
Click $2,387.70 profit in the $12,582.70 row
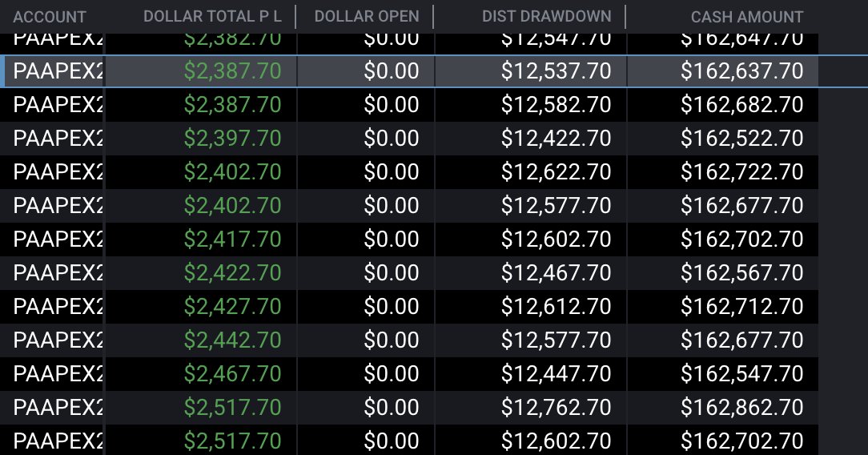[x=232, y=105]
